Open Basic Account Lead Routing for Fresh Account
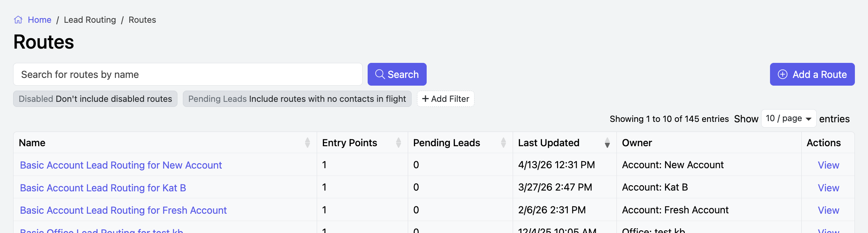868x233 pixels. (123, 210)
